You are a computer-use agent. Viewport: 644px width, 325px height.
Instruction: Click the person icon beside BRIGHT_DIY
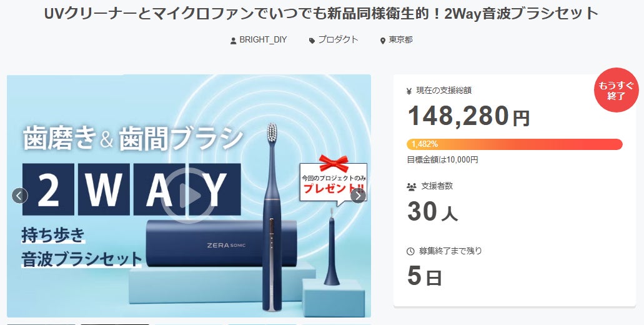pos(233,41)
